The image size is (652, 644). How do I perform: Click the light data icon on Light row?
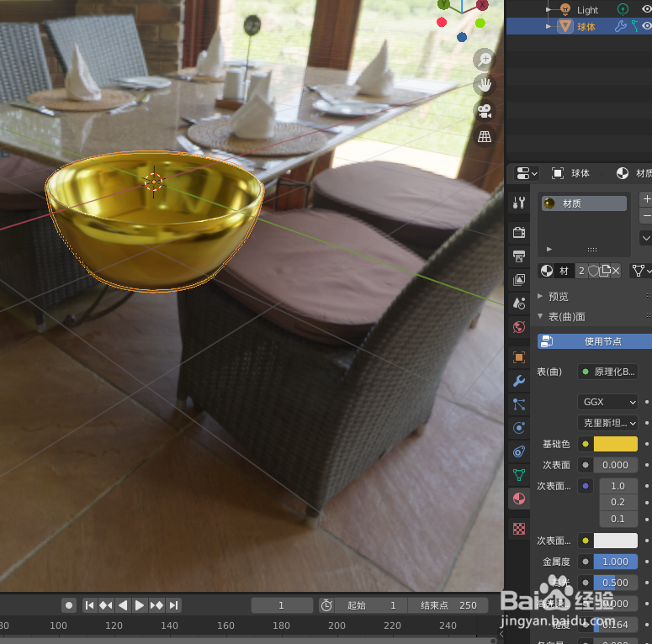(x=623, y=9)
